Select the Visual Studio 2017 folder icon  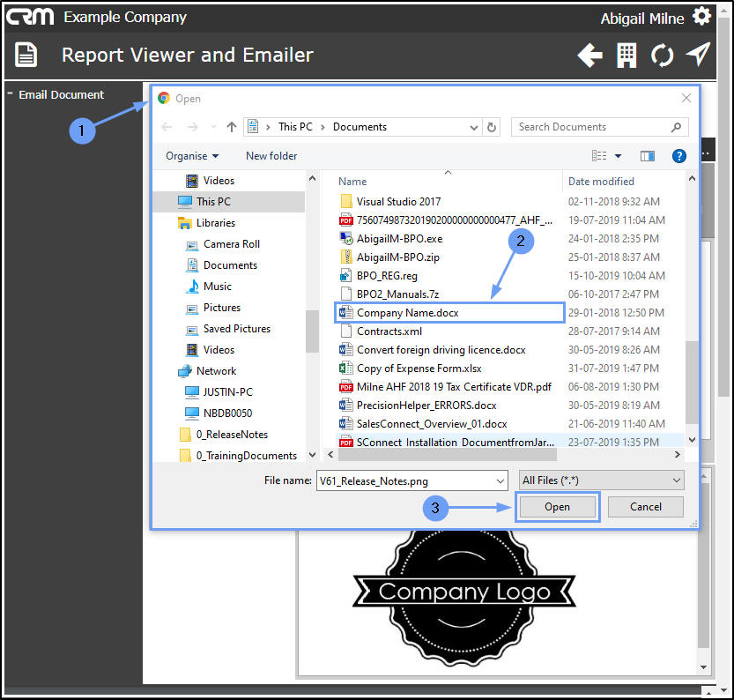[346, 201]
